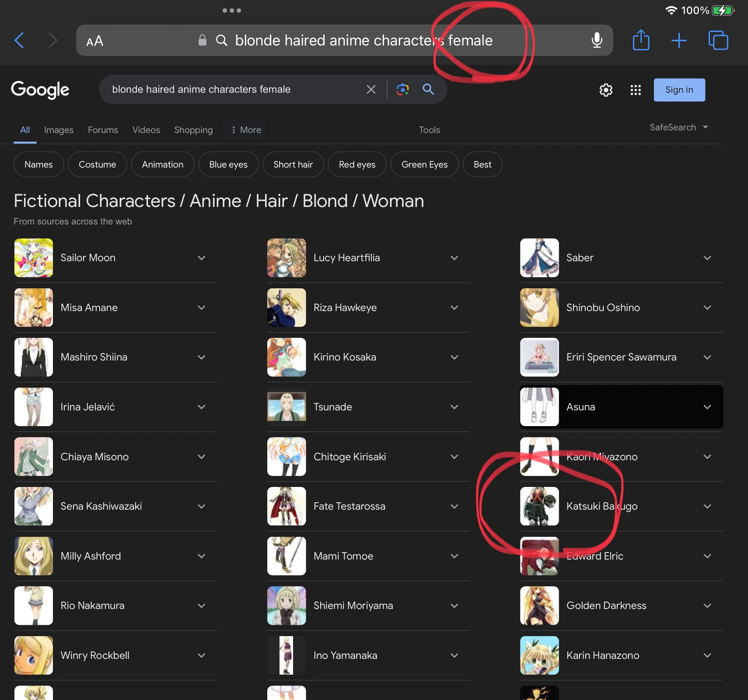748x700 pixels.
Task: Open Google Lens image search
Action: click(x=402, y=89)
